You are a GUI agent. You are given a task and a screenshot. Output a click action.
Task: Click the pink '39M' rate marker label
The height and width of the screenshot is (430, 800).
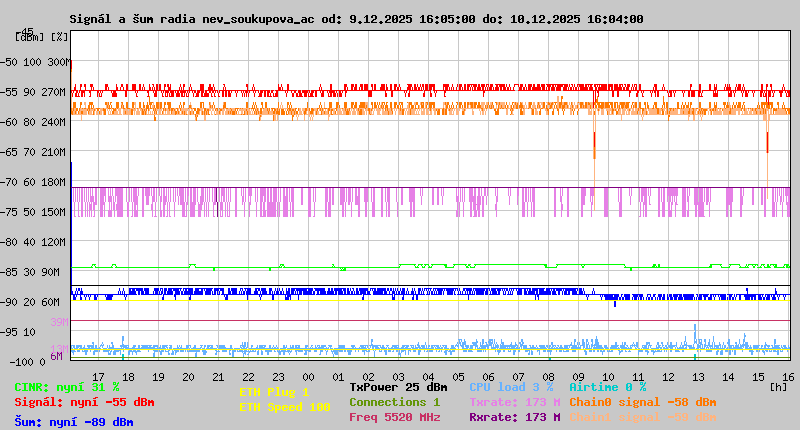click(59, 322)
